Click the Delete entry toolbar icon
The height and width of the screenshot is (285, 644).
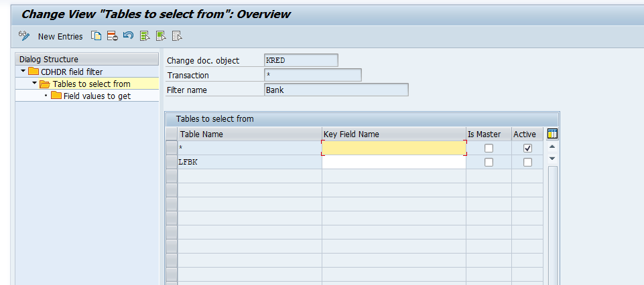[112, 36]
